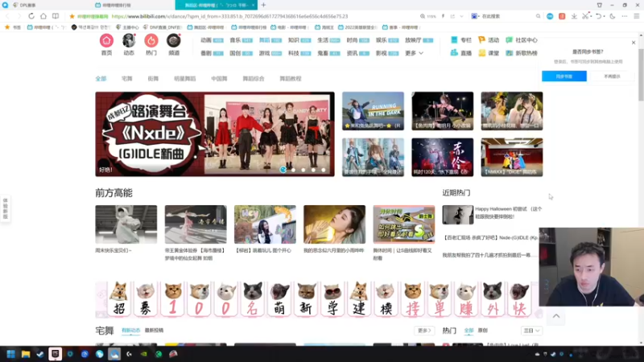Image resolution: width=644 pixels, height=362 pixels.
Task: Open the Nxde (G)IDLE carousel banner
Action: coord(215,134)
